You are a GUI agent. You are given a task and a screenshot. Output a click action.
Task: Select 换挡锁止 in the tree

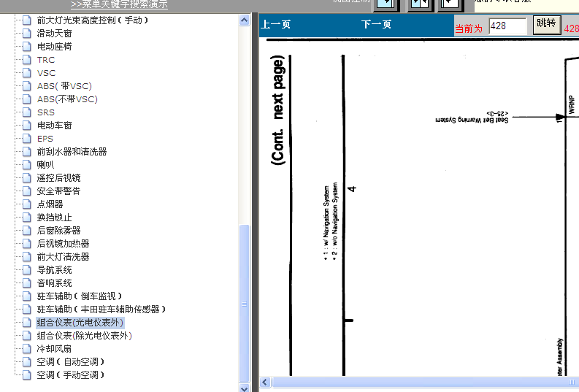coord(54,218)
